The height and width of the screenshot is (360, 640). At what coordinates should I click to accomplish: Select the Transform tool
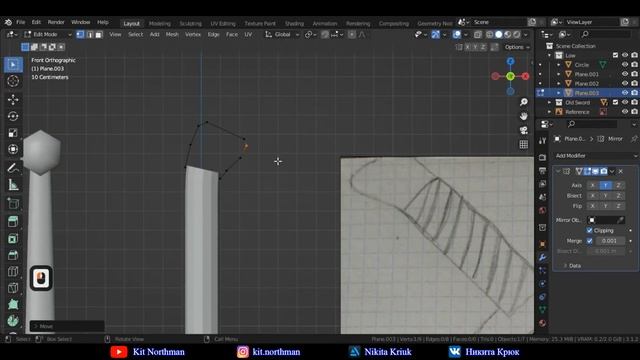(13, 149)
